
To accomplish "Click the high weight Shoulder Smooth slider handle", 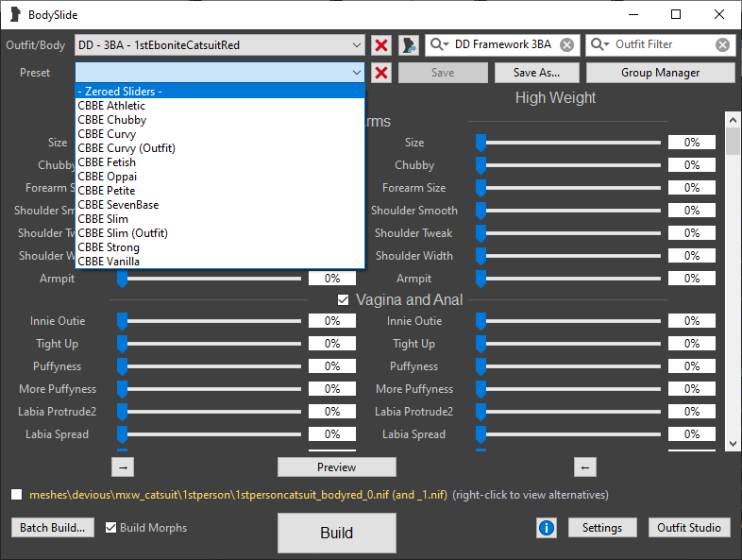I will click(x=481, y=211).
